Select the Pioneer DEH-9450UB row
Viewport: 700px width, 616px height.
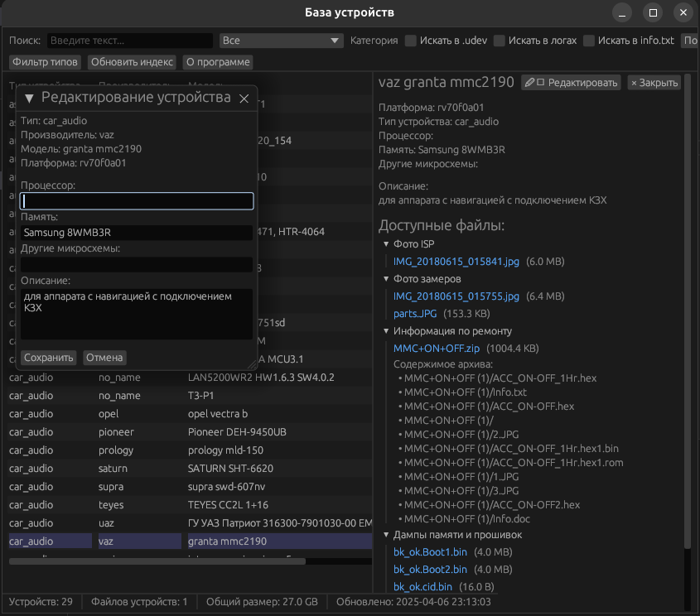pyautogui.click(x=191, y=432)
